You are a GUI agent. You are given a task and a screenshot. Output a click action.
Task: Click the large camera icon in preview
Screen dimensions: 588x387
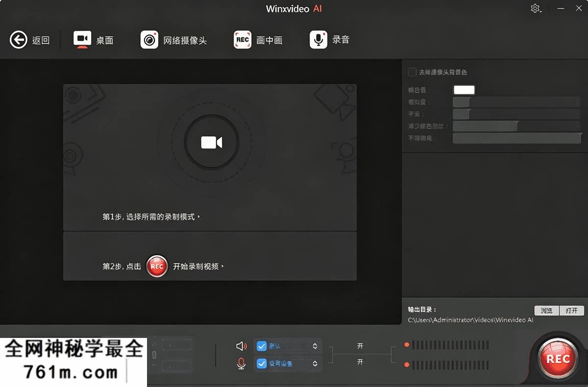pos(212,142)
